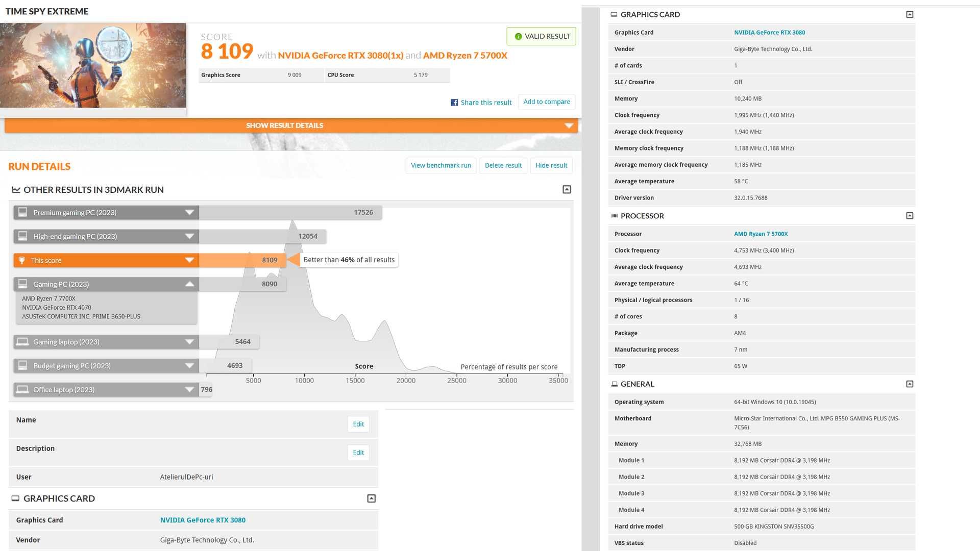Click Share this result link
Viewport: 980px width, 551px height.
pos(486,103)
